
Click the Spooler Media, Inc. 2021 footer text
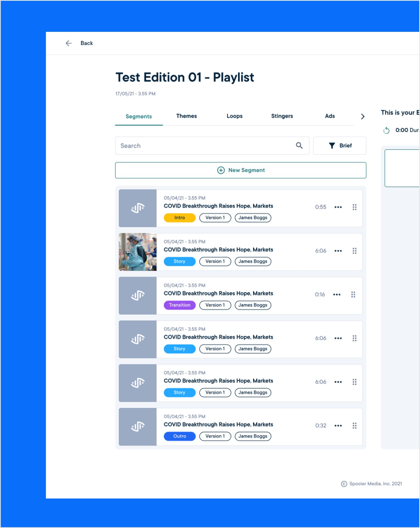375,483
